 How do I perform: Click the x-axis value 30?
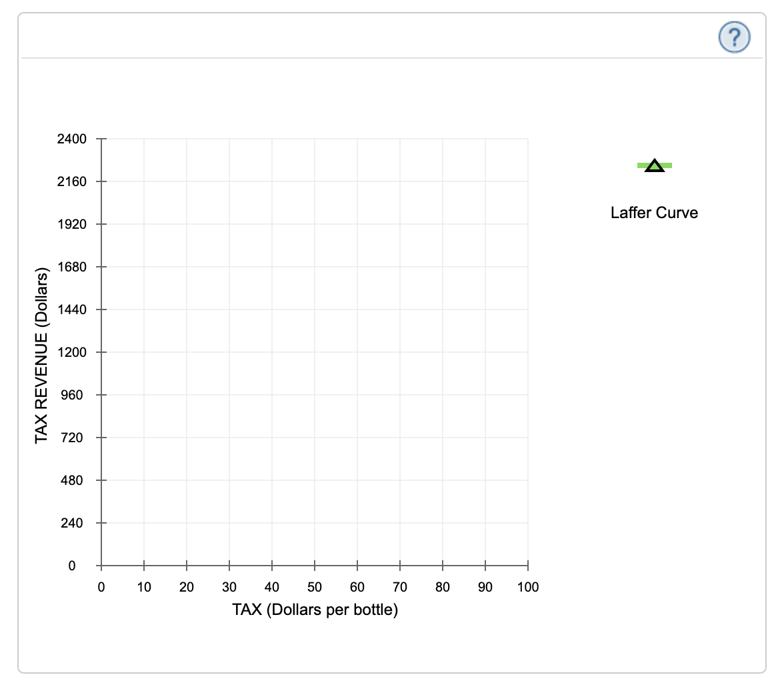(x=229, y=587)
